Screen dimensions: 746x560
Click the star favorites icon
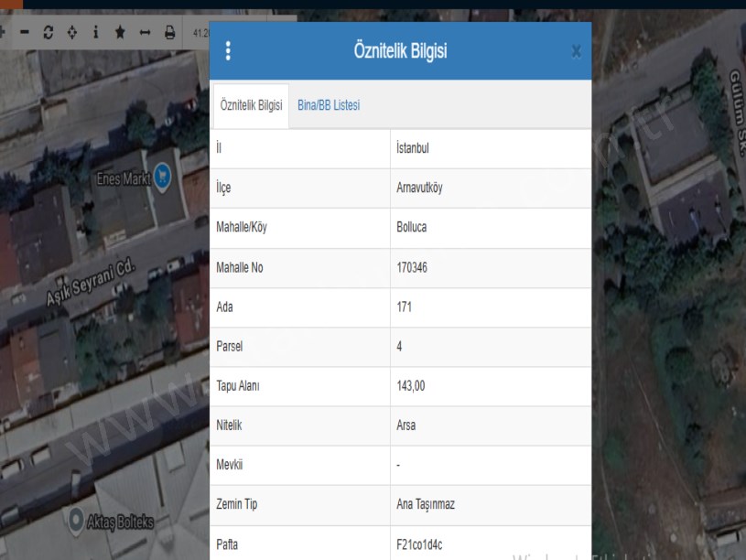[120, 33]
